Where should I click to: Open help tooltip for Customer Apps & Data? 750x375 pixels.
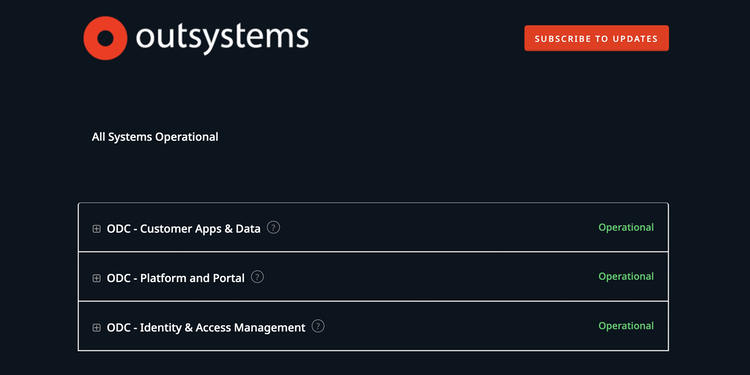click(x=273, y=228)
